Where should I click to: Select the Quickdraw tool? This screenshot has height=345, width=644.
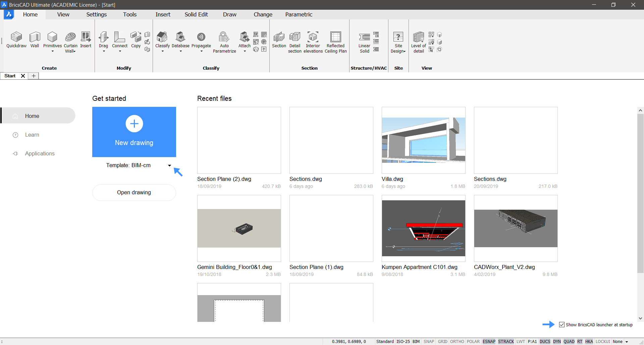point(16,40)
